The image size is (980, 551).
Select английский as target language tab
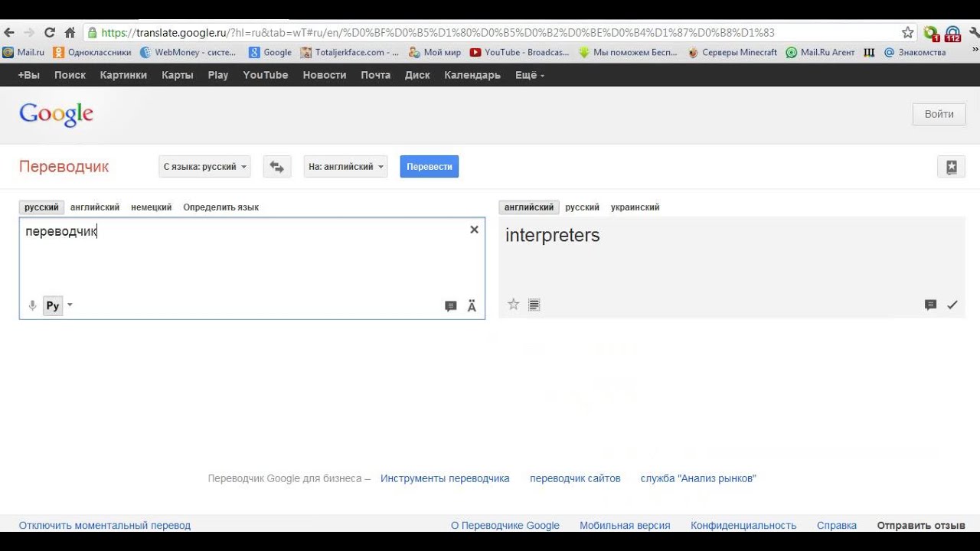coord(529,207)
